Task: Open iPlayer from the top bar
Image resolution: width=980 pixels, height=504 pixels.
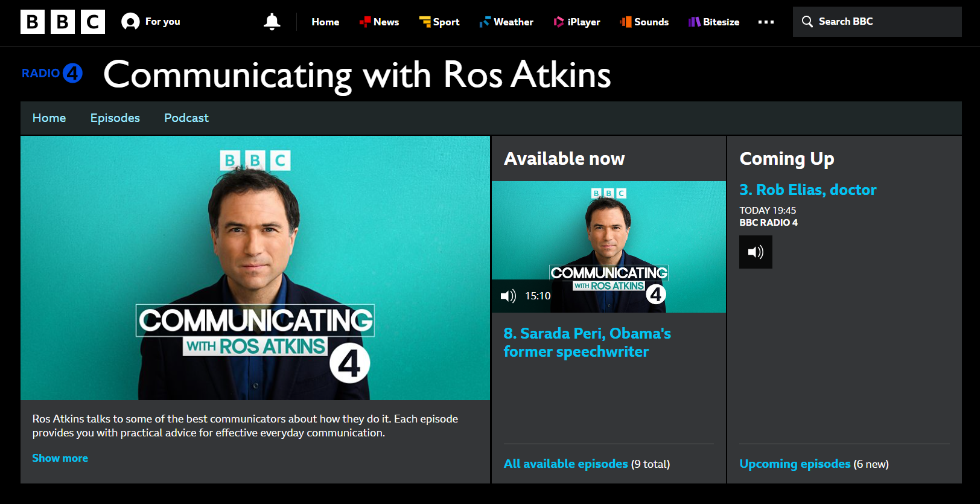Action: [x=577, y=22]
